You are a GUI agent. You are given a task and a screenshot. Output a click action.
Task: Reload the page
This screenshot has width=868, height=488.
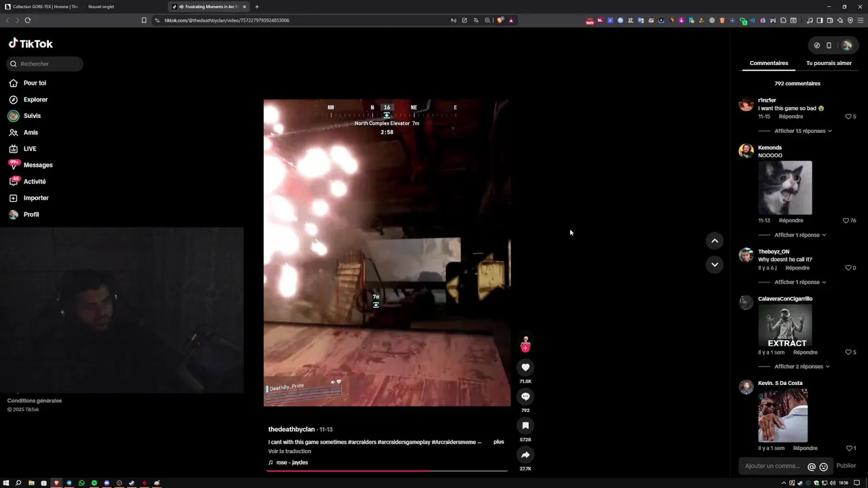point(28,20)
